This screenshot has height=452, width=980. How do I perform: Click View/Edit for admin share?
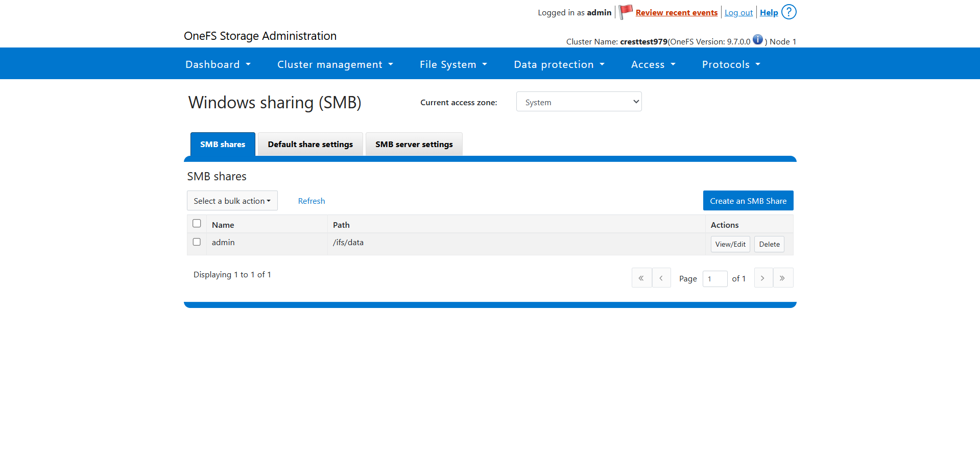click(x=730, y=244)
